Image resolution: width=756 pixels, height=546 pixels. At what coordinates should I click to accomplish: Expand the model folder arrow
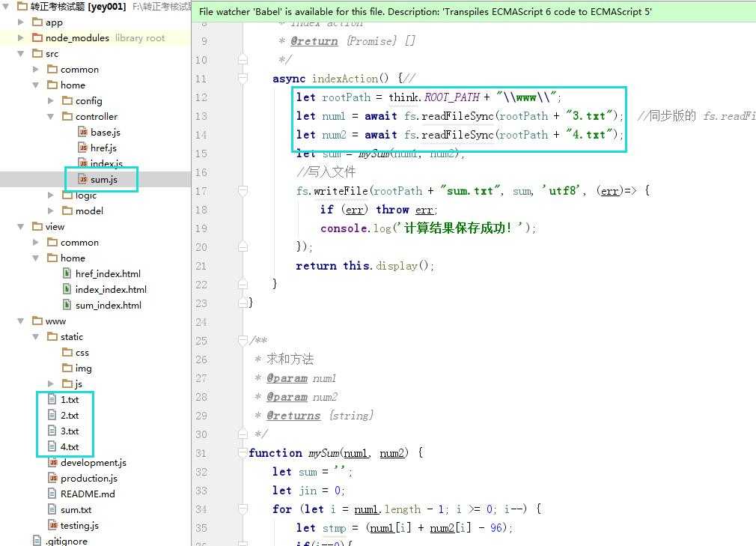click(51, 210)
